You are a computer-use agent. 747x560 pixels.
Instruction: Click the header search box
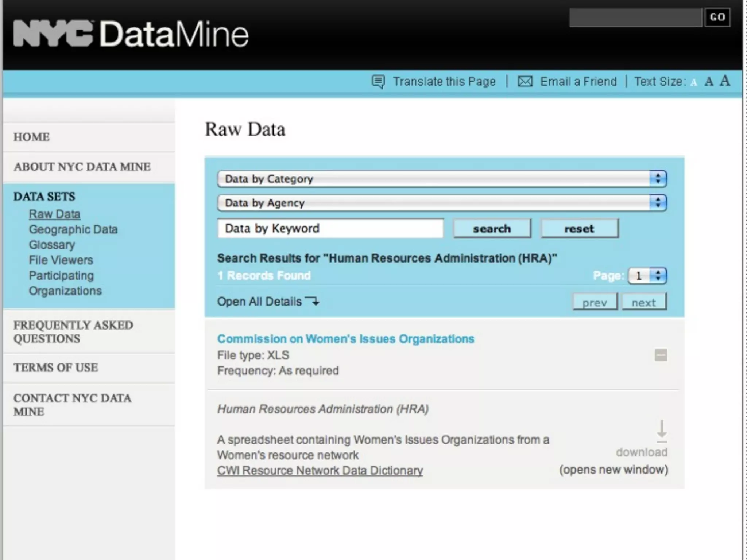[x=636, y=17]
